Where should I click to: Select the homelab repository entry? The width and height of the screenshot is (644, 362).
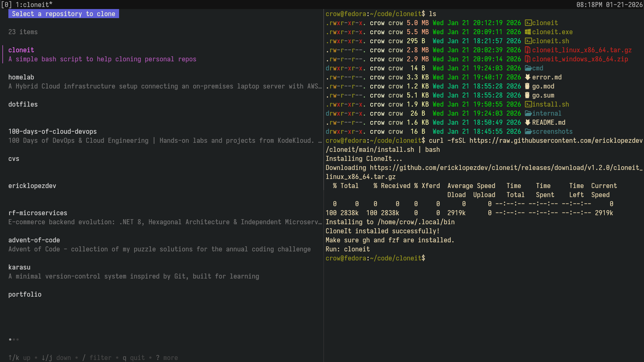tap(21, 77)
